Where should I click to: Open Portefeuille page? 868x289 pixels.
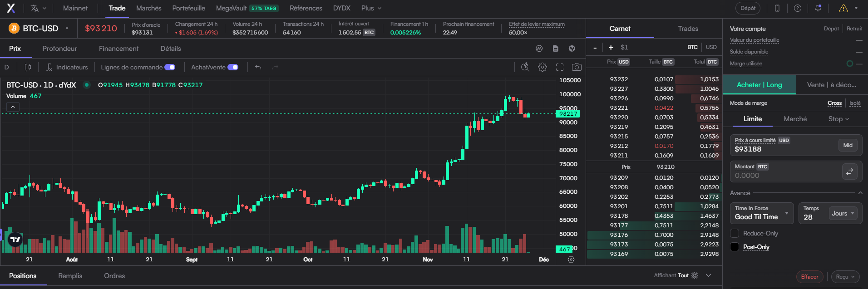point(189,8)
